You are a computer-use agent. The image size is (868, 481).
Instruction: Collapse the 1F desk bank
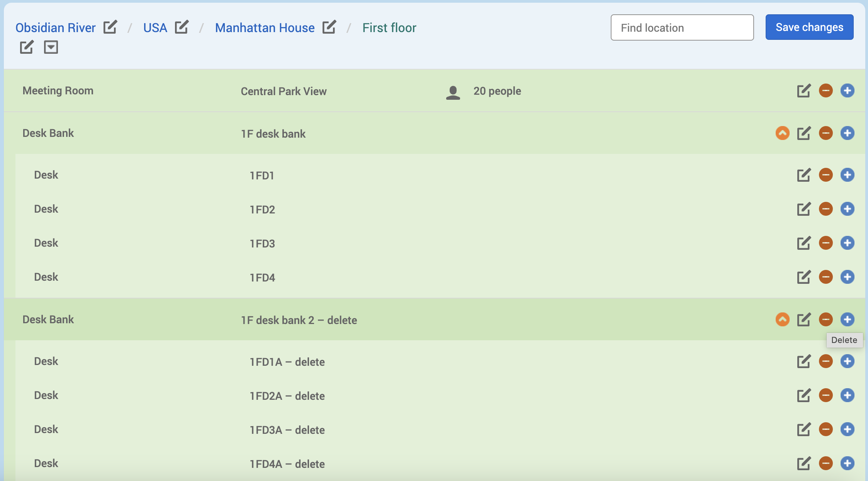(782, 133)
